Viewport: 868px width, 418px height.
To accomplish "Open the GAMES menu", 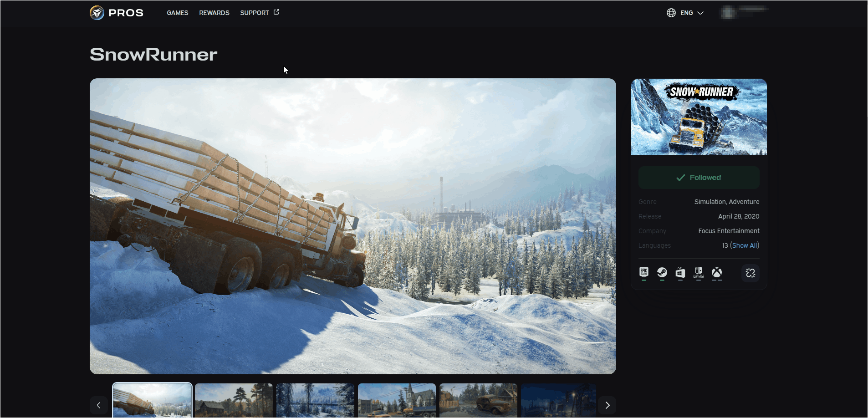I will 177,12.
